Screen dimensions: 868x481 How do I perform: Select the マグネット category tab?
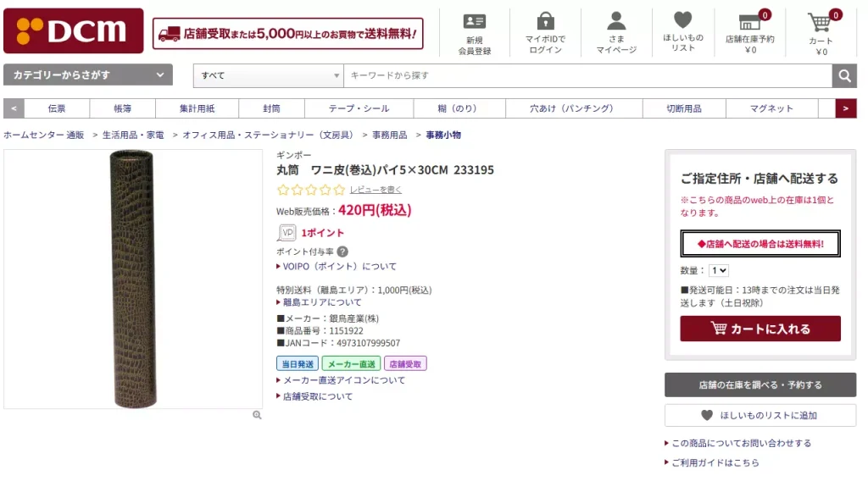[x=771, y=108]
